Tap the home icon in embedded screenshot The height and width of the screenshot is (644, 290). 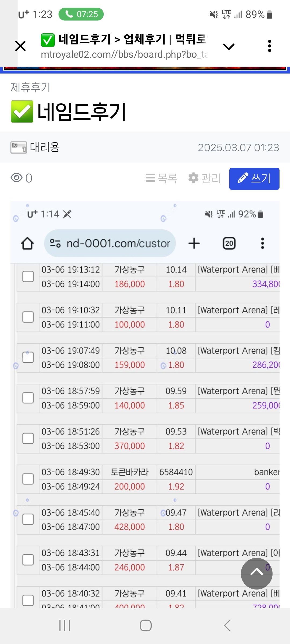click(27, 243)
